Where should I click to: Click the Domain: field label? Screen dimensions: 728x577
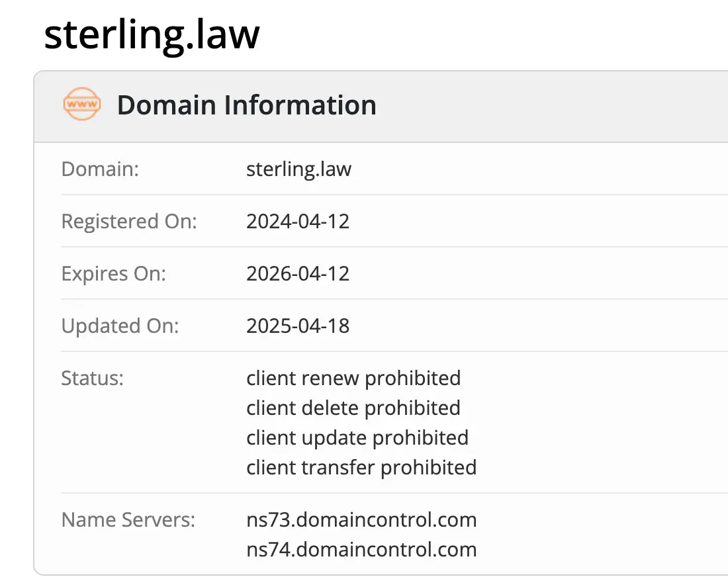click(x=100, y=169)
